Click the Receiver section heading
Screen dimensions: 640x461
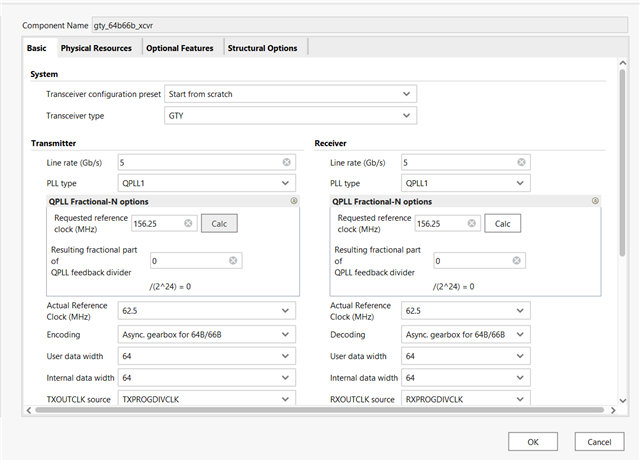tap(330, 143)
